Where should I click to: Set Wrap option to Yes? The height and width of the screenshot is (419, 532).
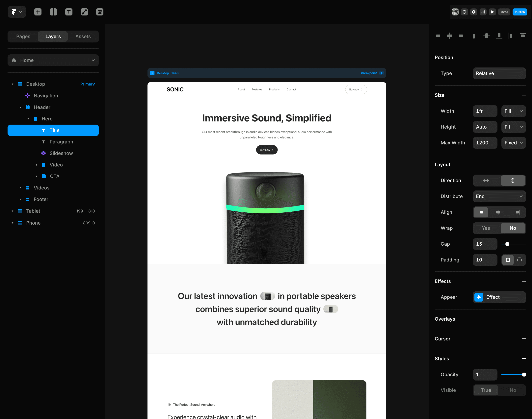pos(486,228)
